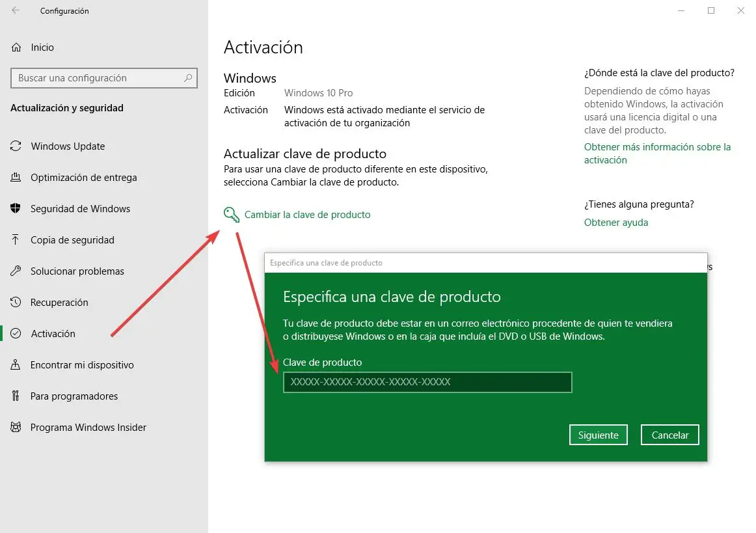This screenshot has width=756, height=533.
Task: Click the Recuperación history icon
Action: [x=16, y=303]
